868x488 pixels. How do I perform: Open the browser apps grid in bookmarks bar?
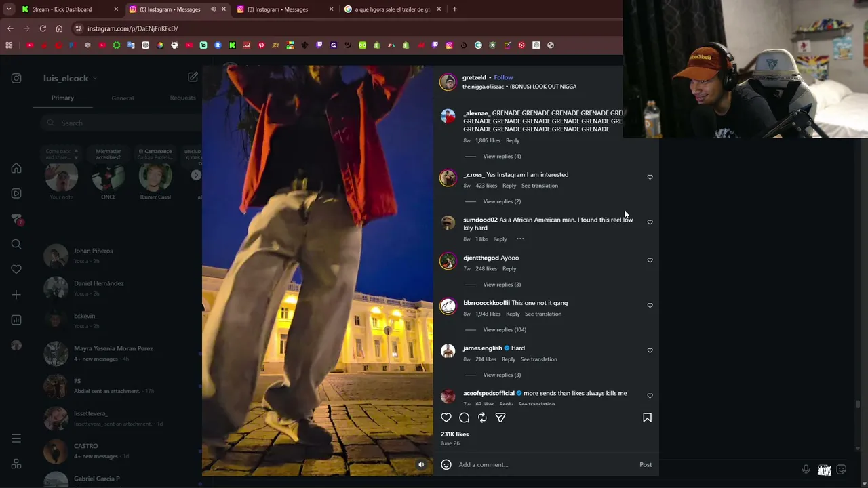[9, 45]
